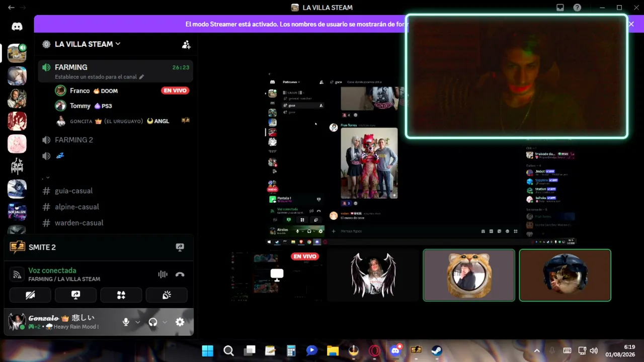This screenshot has width=644, height=362.
Task: Open the Discord inbox icon in title bar
Action: click(560, 8)
